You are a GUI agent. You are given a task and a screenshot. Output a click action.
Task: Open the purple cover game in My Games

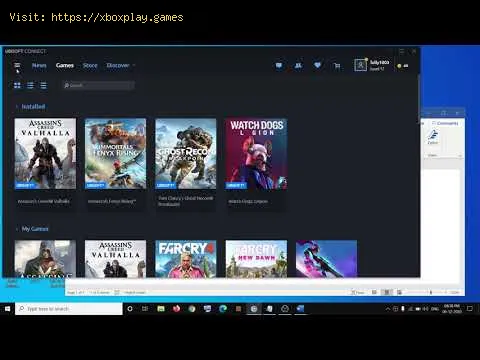326,259
